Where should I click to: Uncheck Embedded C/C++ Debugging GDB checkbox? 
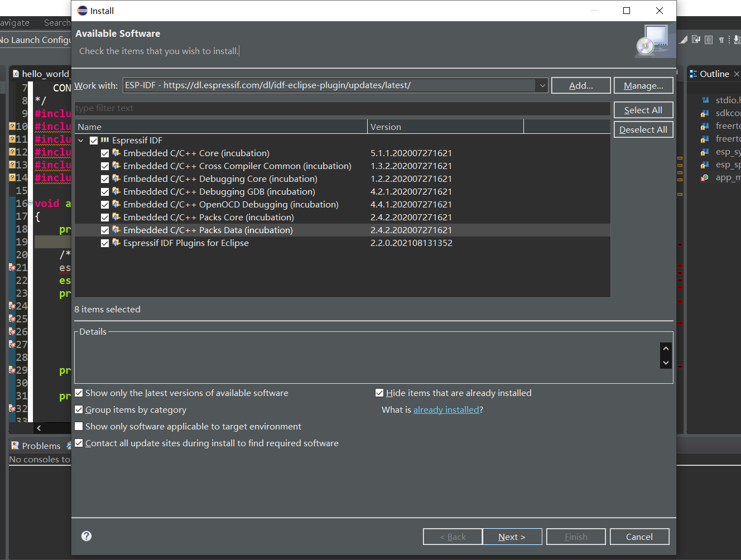[x=105, y=192]
